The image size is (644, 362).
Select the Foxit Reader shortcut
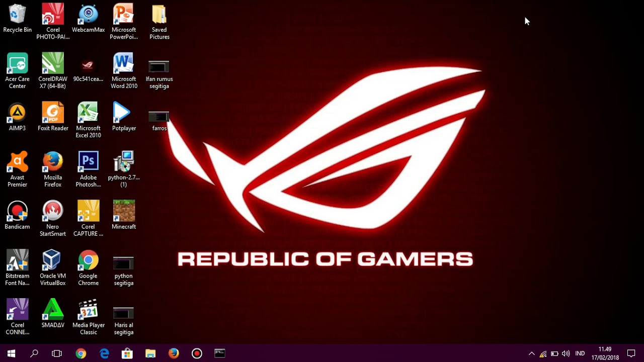pyautogui.click(x=53, y=117)
